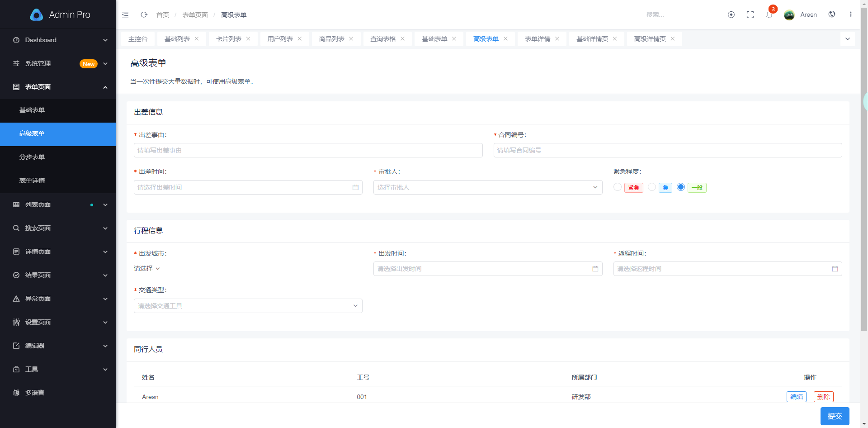Open the calendar icon in 出发时间 field
Screen dimensions: 868x428
click(x=595, y=269)
